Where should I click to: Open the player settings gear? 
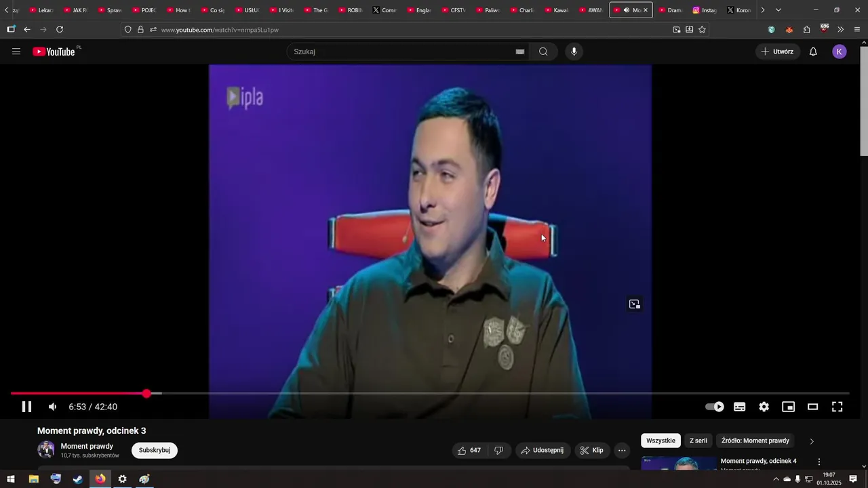764,407
